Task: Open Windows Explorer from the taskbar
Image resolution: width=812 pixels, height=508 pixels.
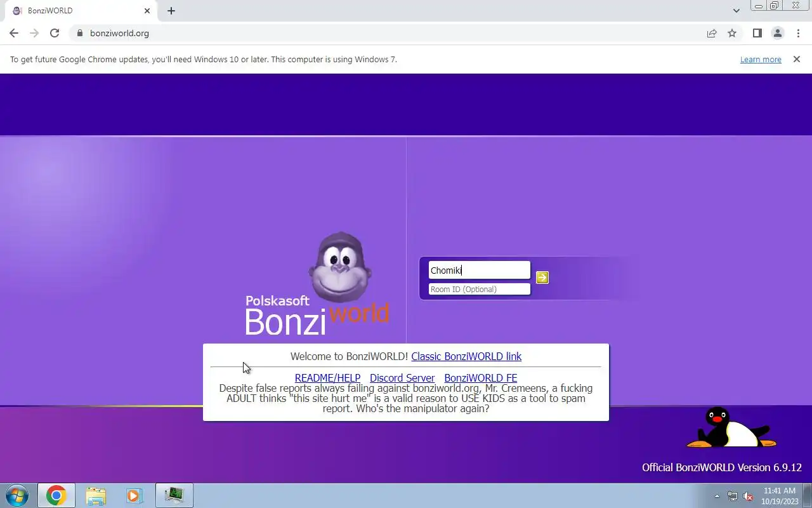Action: tap(95, 495)
